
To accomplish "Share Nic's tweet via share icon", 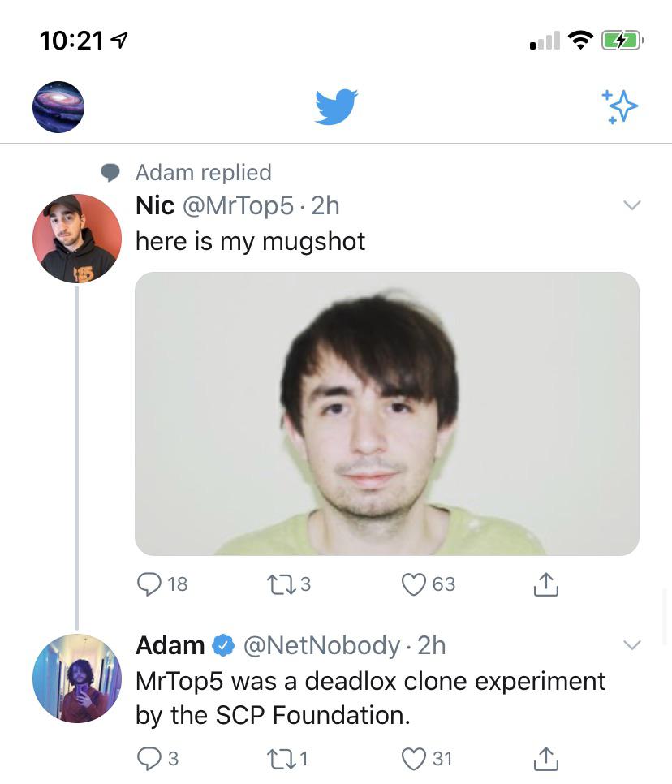I will click(x=546, y=584).
